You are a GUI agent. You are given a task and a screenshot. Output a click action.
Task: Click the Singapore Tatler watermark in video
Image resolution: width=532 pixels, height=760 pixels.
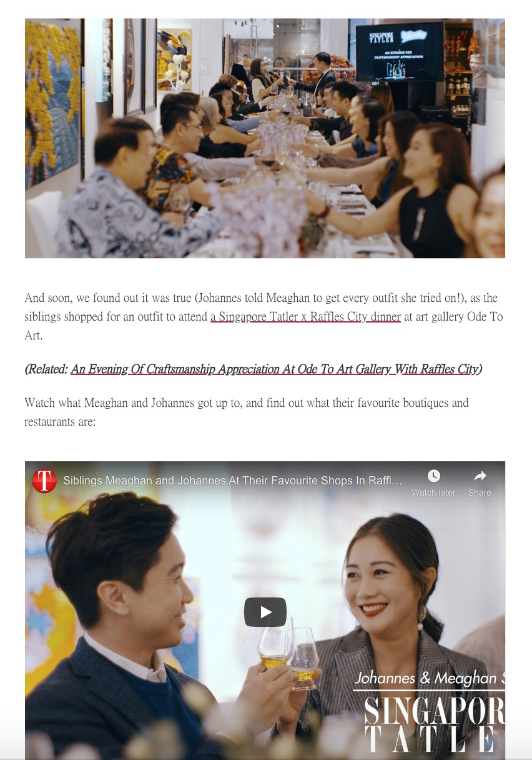pos(435,724)
